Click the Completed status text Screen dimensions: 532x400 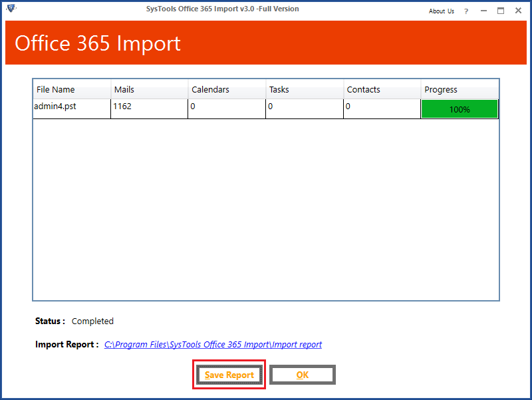(x=92, y=321)
